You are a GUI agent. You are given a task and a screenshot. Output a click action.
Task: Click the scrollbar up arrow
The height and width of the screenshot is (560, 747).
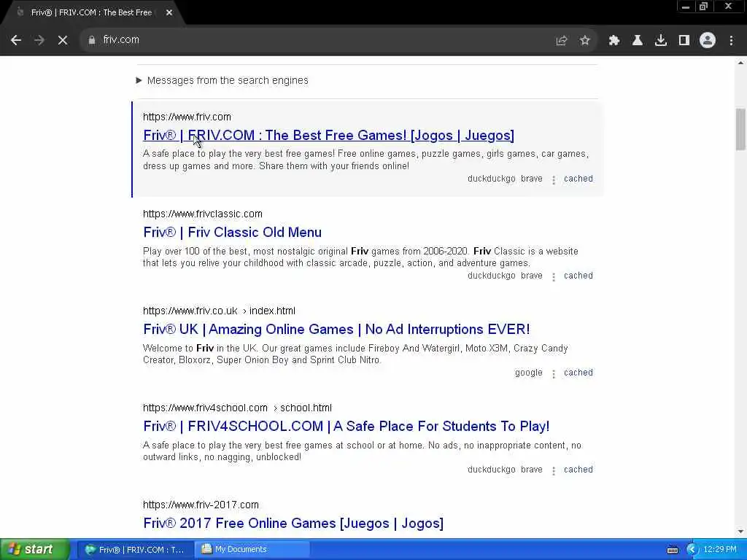coord(741,63)
